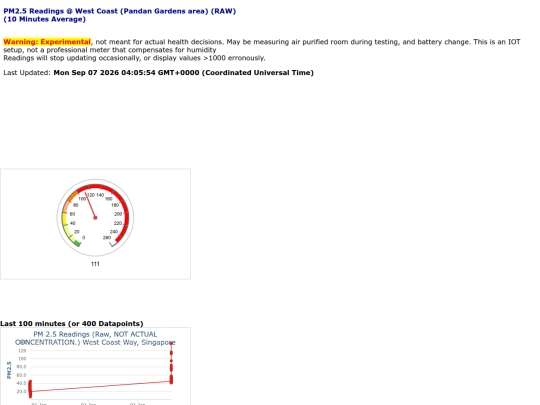
Task: Click the right red data point cluster
Action: point(171,363)
